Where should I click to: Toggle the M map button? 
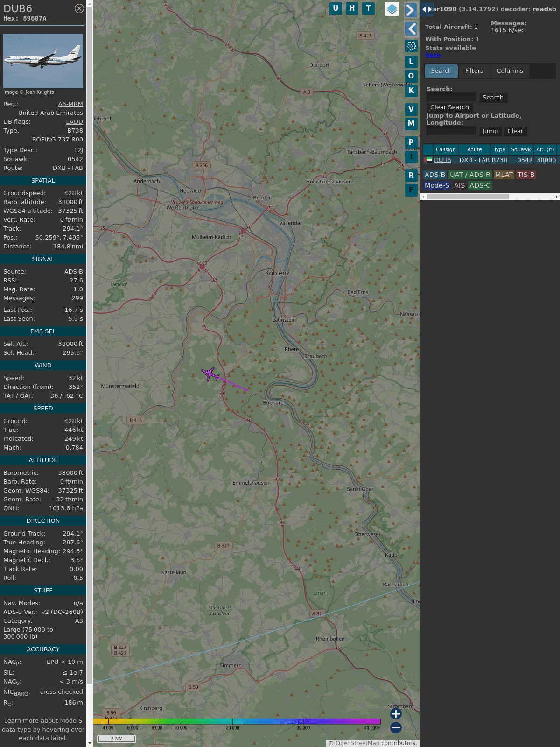coord(411,123)
